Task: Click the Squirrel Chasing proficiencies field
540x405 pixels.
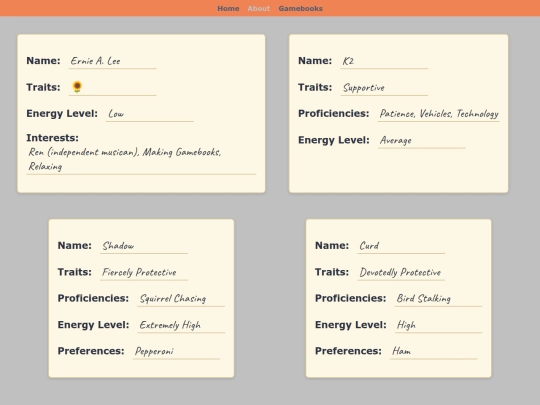Action: click(181, 299)
